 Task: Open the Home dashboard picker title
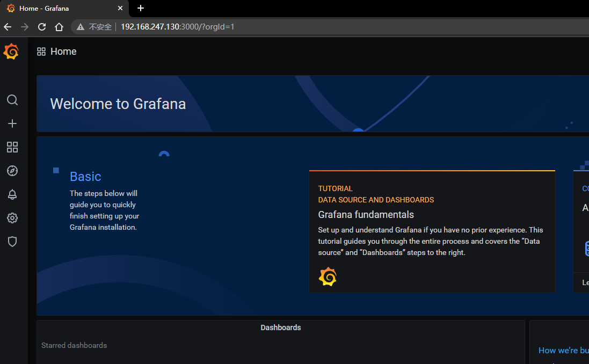tap(63, 52)
